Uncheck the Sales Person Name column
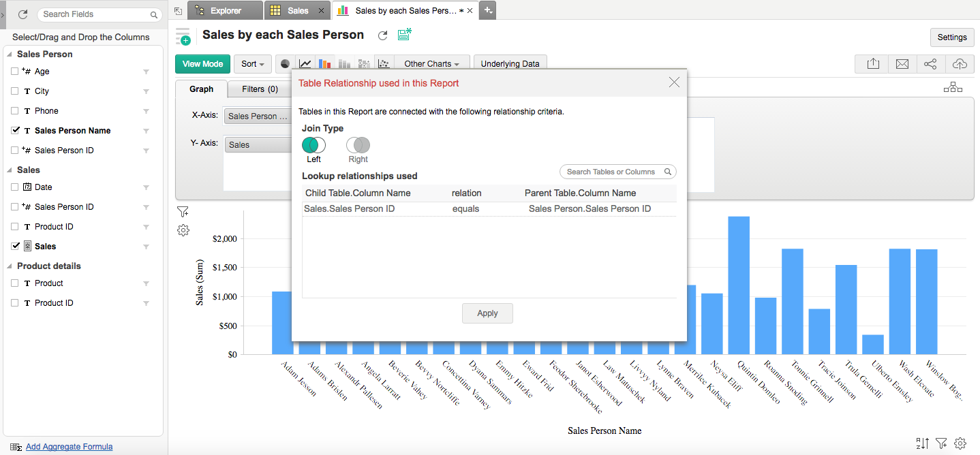 [x=15, y=130]
